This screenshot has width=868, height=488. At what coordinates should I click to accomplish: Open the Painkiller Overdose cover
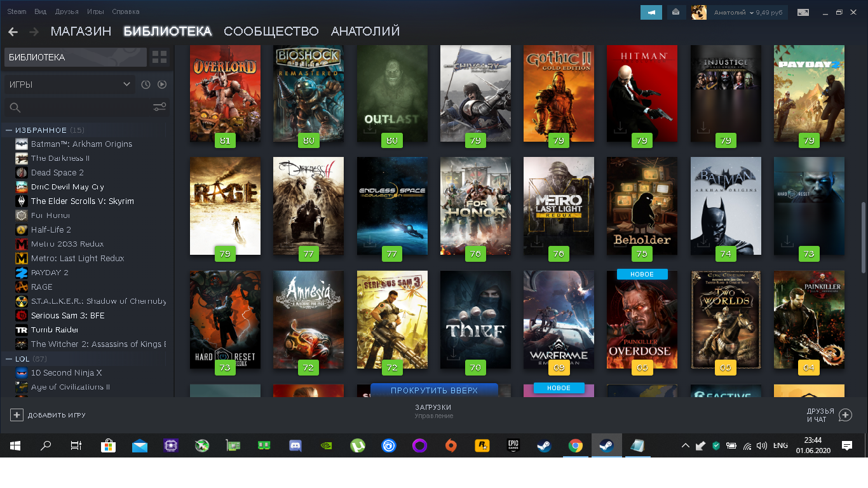(x=642, y=320)
